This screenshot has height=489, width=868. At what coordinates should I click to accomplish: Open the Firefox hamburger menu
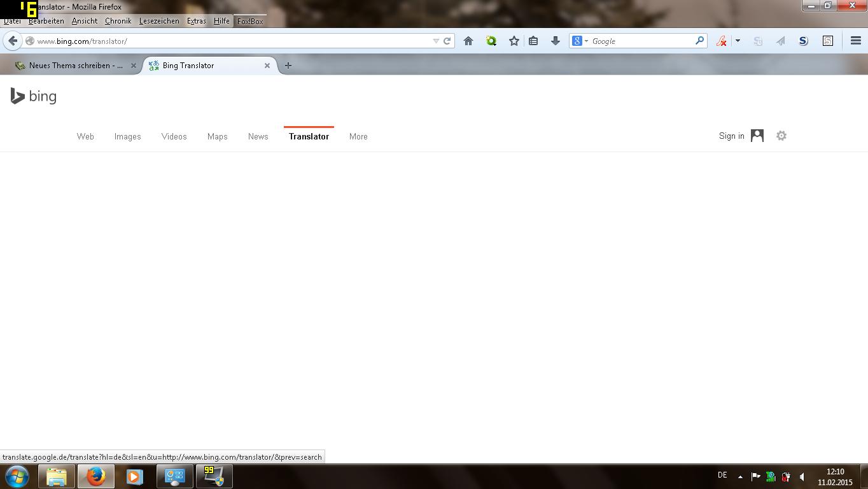(x=856, y=41)
